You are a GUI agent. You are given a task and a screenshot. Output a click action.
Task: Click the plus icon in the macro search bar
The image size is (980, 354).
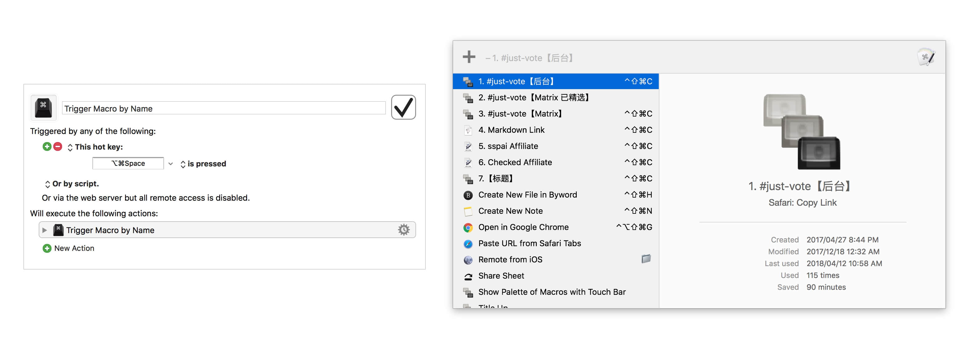point(469,57)
